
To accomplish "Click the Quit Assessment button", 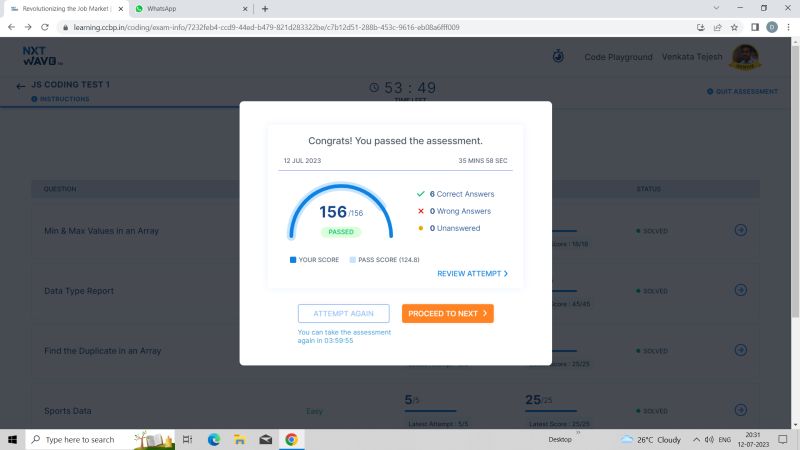I will pos(742,91).
